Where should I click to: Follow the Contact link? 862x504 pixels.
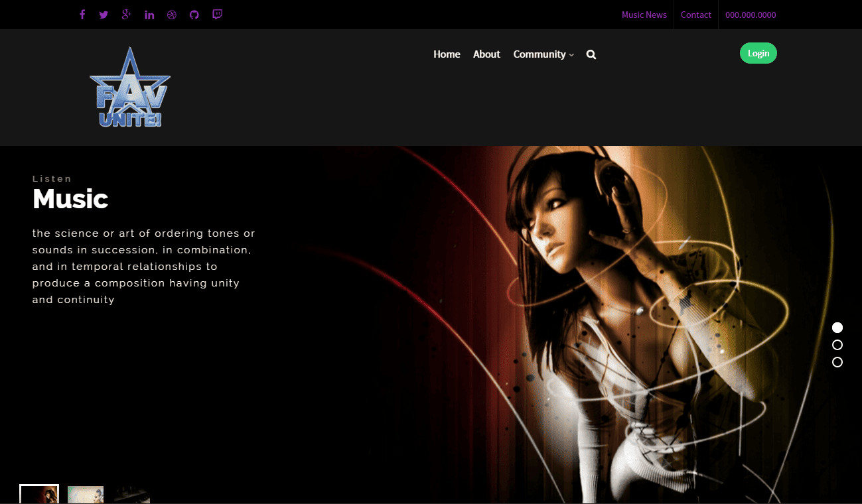click(x=695, y=15)
